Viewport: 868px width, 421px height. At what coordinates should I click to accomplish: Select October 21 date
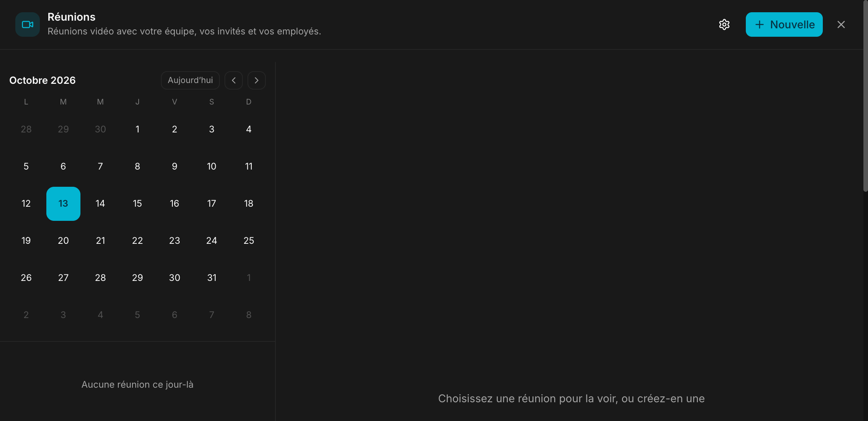[100, 241]
